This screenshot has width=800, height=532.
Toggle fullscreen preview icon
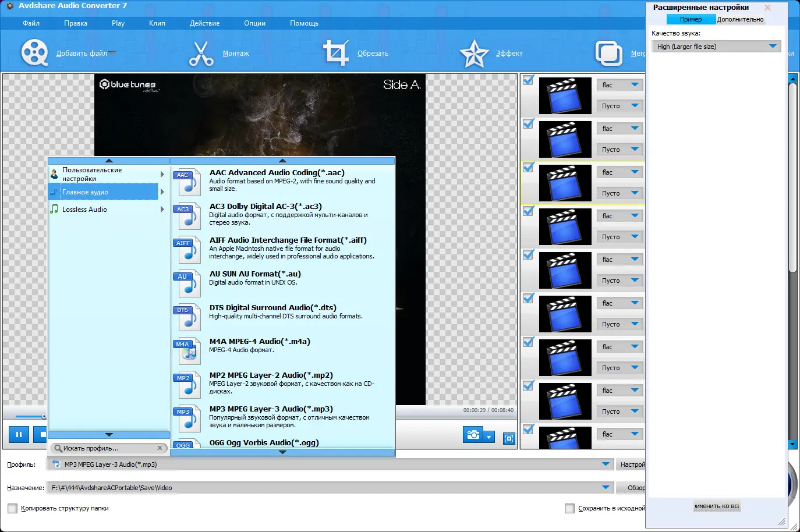coord(509,438)
